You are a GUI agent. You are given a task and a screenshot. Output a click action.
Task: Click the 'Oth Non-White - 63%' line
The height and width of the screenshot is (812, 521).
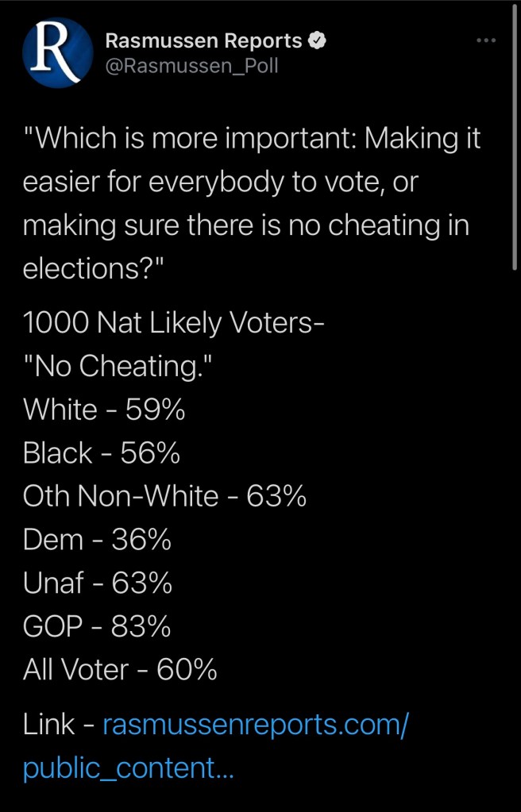[165, 496]
